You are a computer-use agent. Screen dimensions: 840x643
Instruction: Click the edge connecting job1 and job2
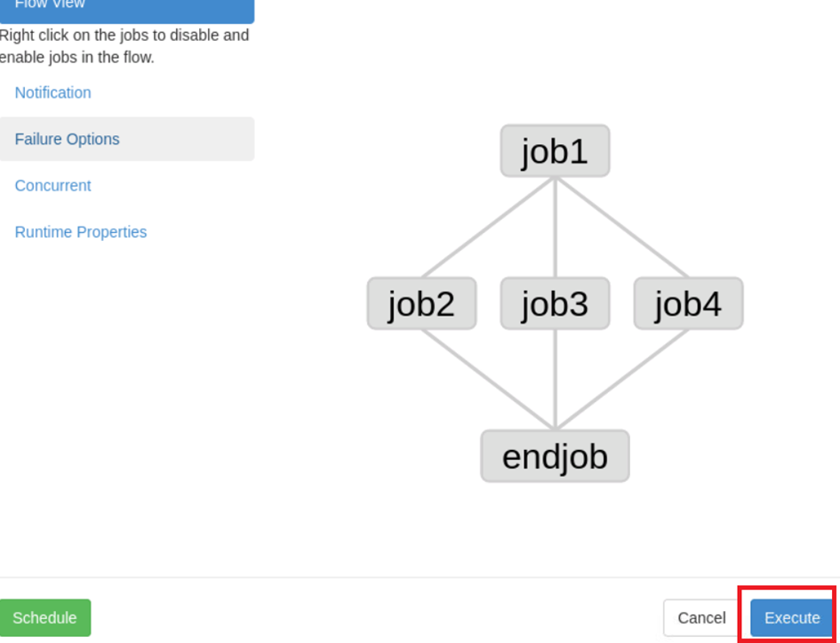coord(488,228)
